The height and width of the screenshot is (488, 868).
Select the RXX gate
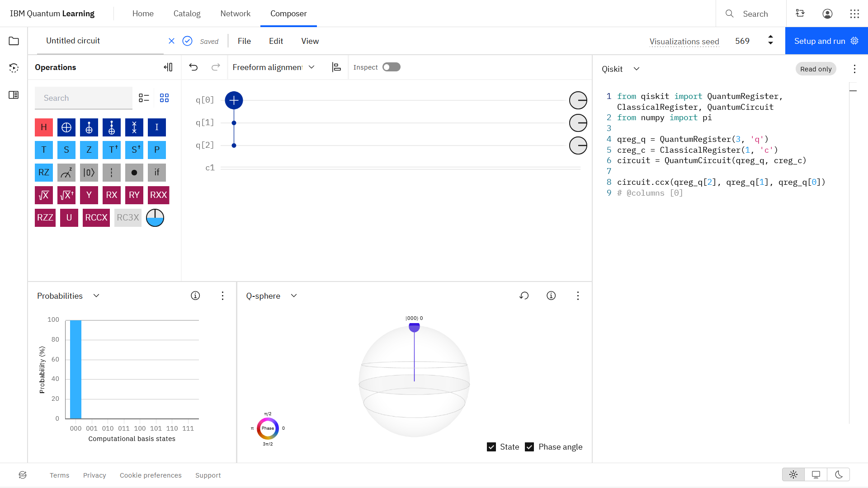(x=159, y=195)
